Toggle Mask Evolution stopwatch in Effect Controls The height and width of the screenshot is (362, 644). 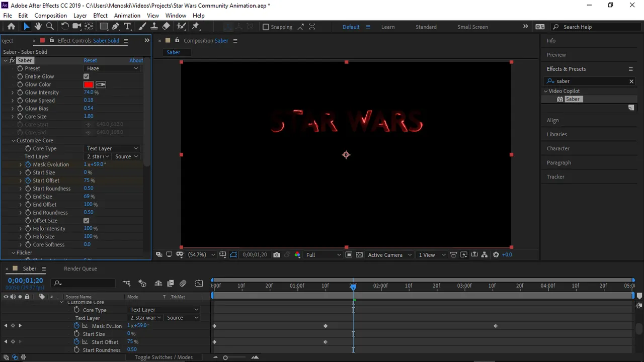tap(28, 164)
